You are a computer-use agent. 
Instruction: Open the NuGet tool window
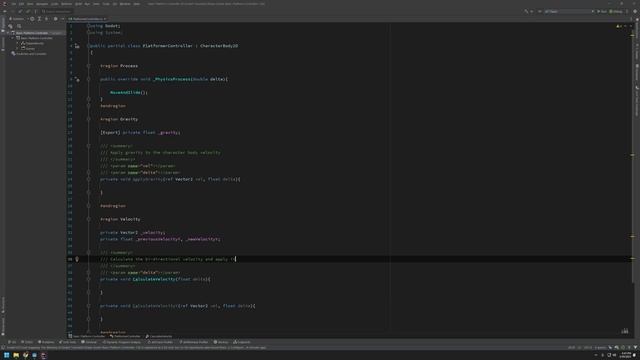pos(221,342)
